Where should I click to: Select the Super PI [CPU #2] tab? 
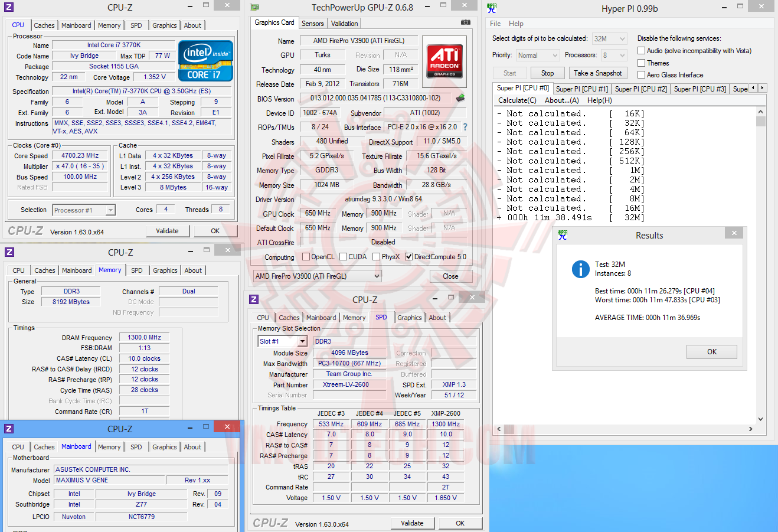pos(641,89)
